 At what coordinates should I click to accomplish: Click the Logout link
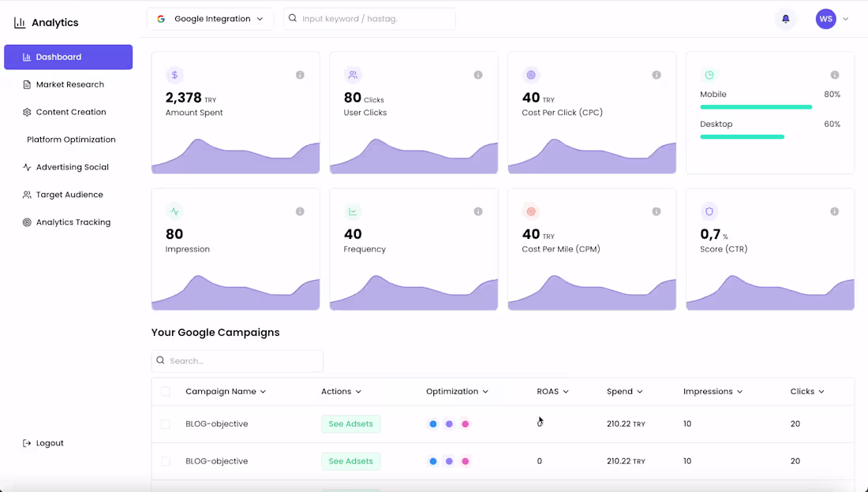click(43, 442)
